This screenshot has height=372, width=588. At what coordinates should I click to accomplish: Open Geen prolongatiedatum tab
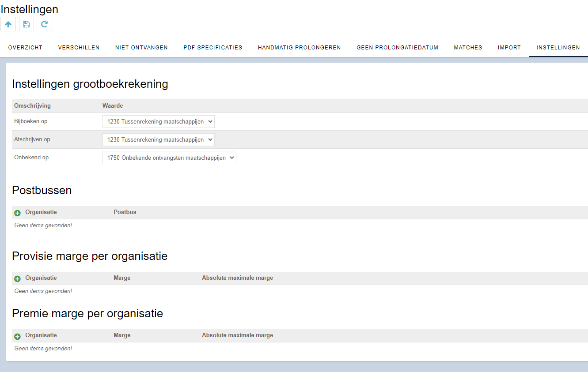[x=397, y=48]
